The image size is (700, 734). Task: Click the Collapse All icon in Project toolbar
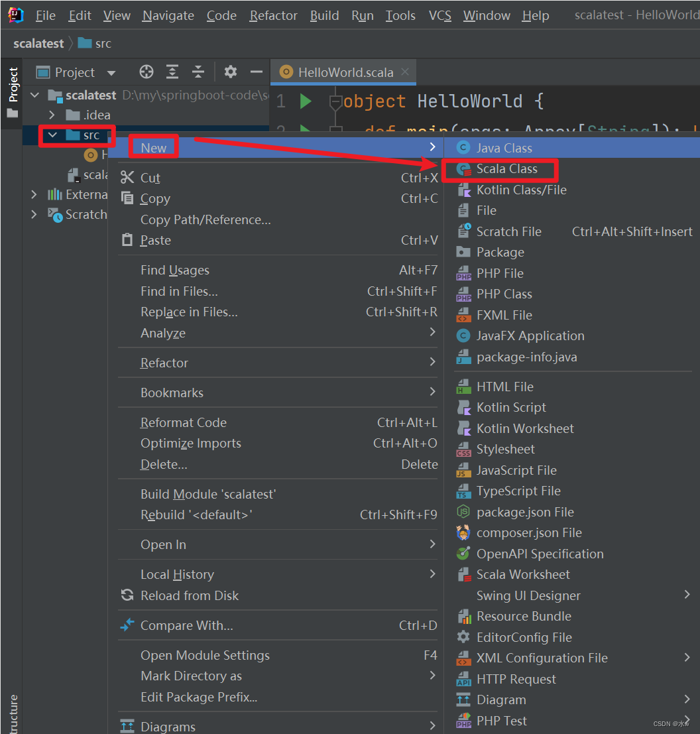coord(198,72)
